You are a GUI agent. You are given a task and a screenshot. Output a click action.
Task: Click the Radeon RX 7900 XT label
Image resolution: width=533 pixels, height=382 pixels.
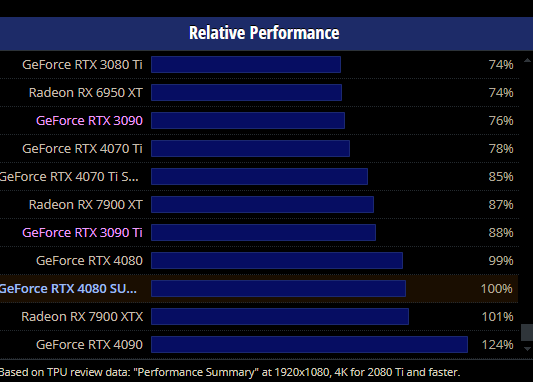point(86,205)
